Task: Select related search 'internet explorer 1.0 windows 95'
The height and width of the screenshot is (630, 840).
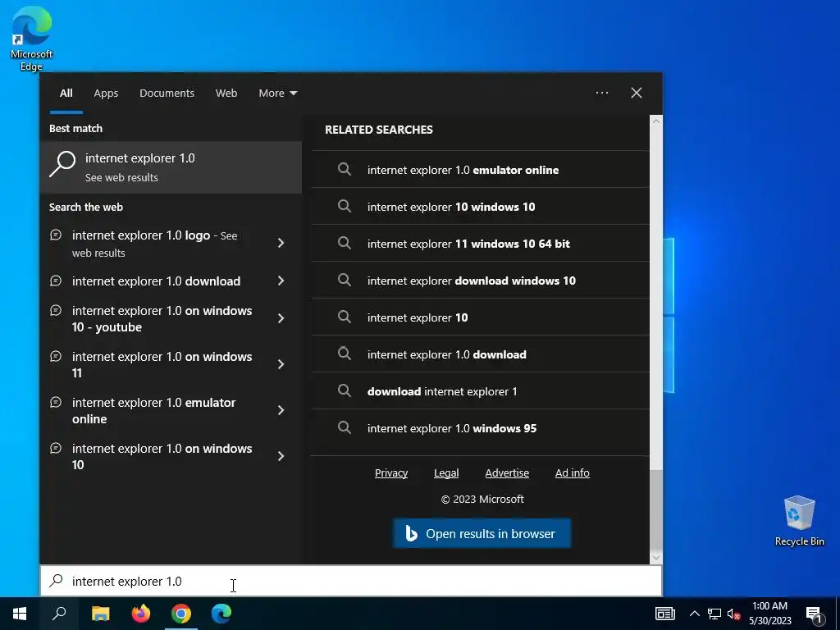Action: [481, 428]
